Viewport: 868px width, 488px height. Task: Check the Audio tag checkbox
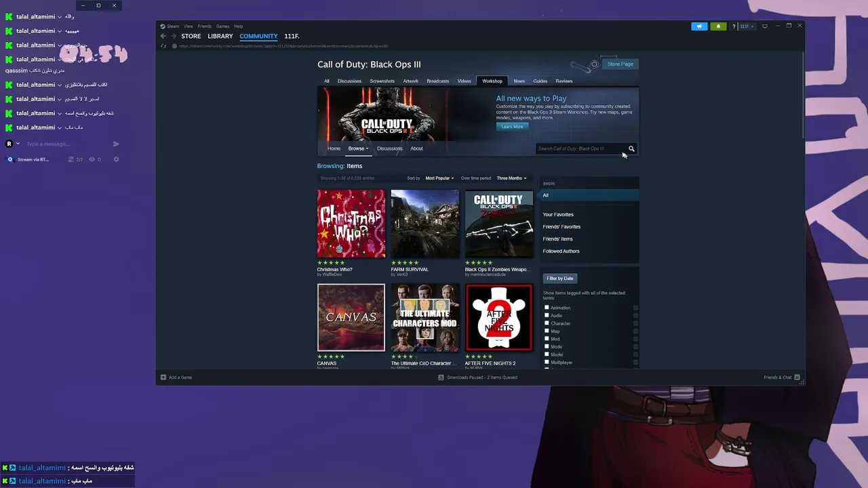pos(547,315)
